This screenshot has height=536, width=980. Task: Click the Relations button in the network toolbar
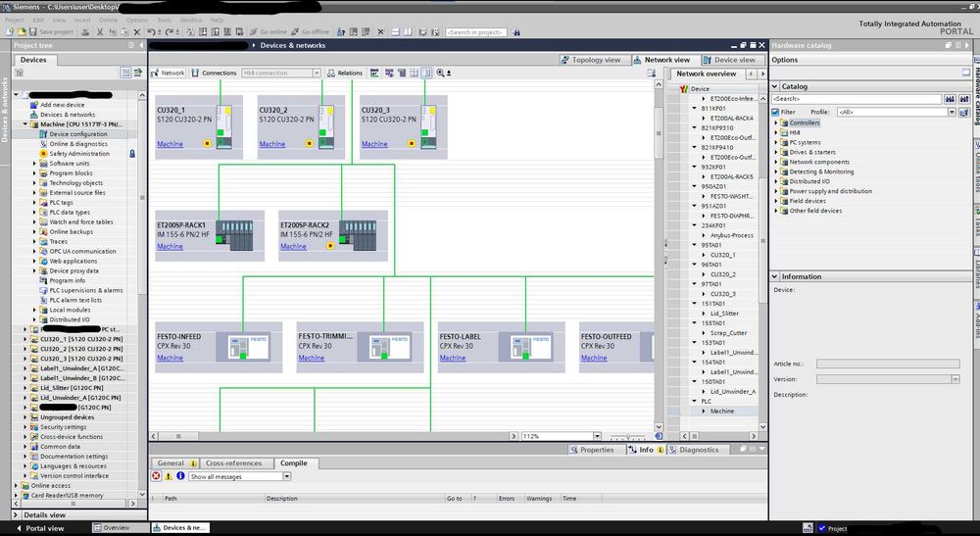pyautogui.click(x=344, y=73)
